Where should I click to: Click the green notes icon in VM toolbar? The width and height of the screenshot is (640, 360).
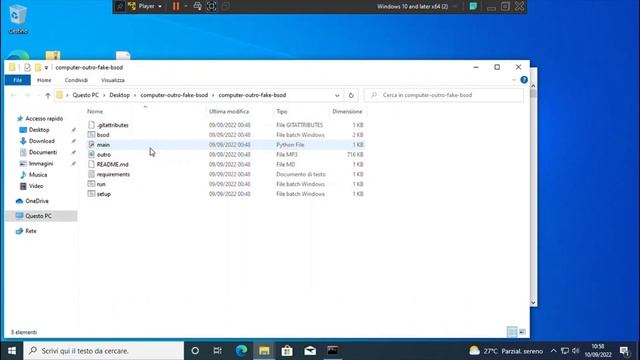coord(473,6)
